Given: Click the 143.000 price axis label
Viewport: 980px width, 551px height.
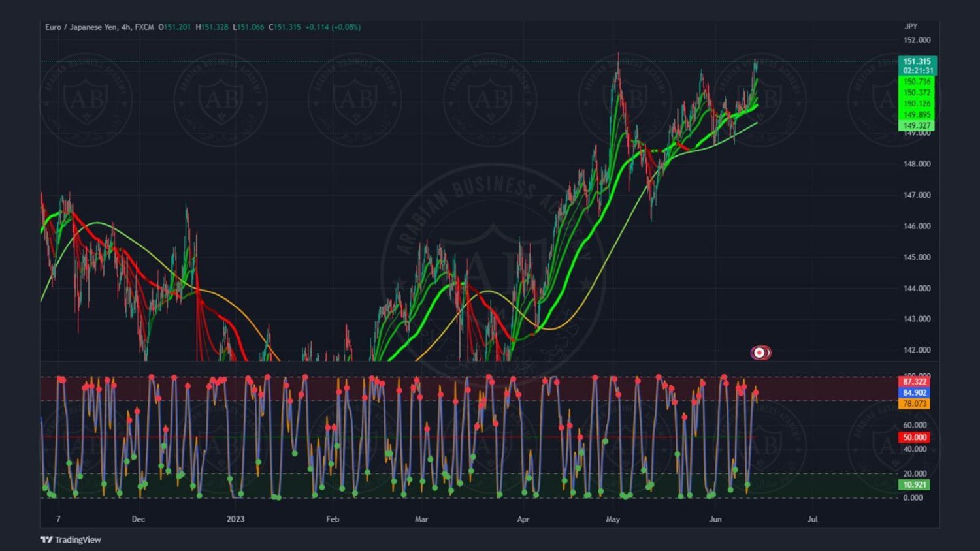Looking at the screenshot, I should (917, 319).
